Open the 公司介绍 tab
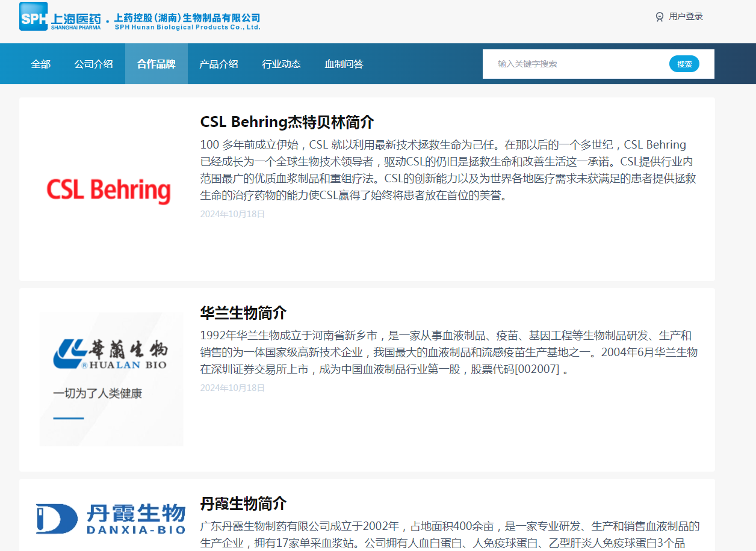The image size is (756, 551). [x=94, y=64]
